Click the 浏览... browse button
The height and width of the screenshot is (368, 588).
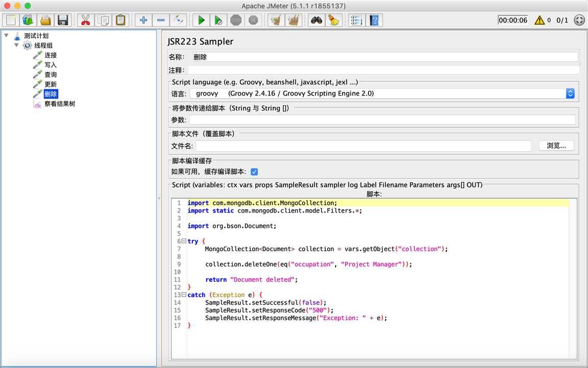(x=556, y=146)
